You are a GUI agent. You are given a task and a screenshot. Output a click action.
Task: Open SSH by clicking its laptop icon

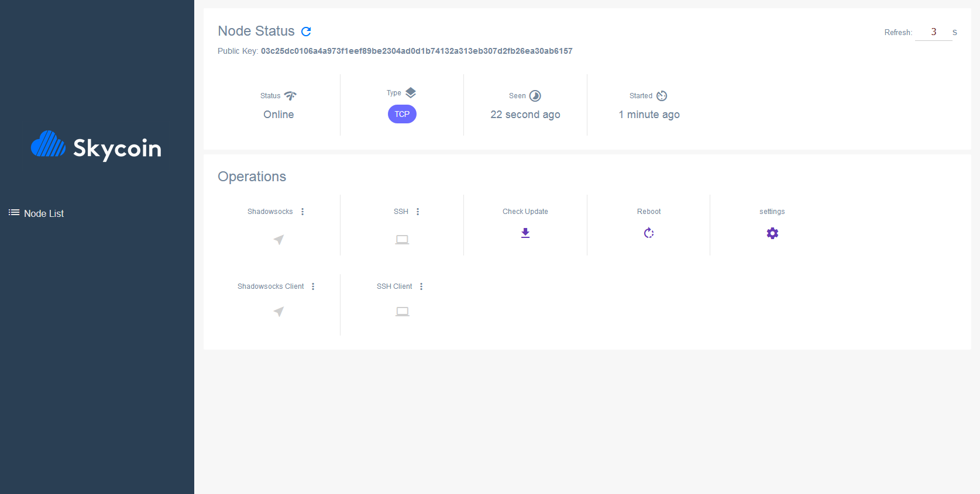402,239
